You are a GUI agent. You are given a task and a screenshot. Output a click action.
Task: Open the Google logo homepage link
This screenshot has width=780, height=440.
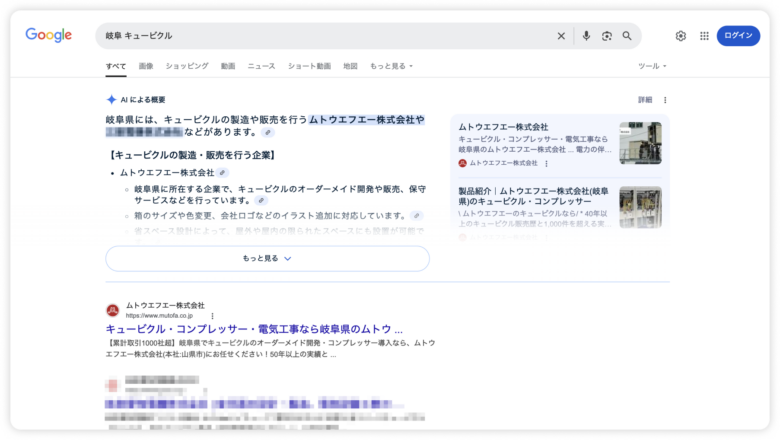pyautogui.click(x=49, y=35)
